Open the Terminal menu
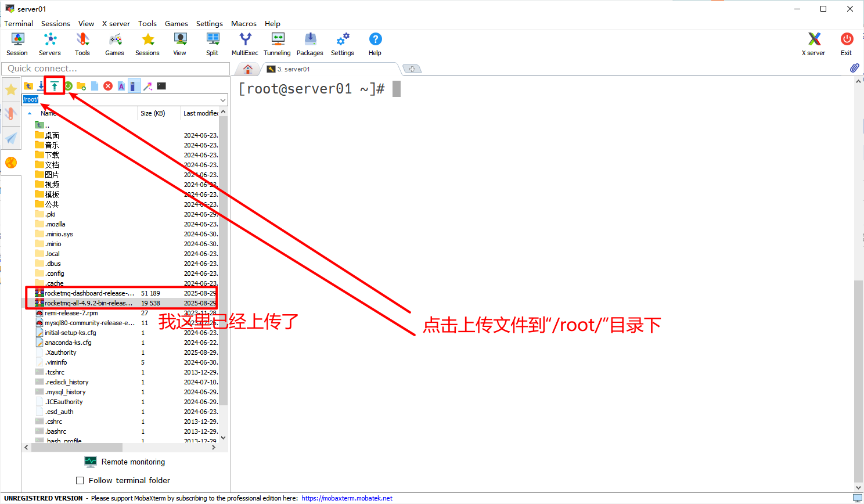This screenshot has width=864, height=504. (x=19, y=23)
